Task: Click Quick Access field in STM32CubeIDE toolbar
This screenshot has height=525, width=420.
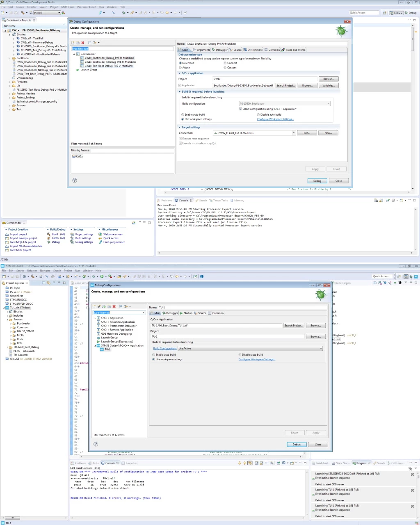Action: 382,276
